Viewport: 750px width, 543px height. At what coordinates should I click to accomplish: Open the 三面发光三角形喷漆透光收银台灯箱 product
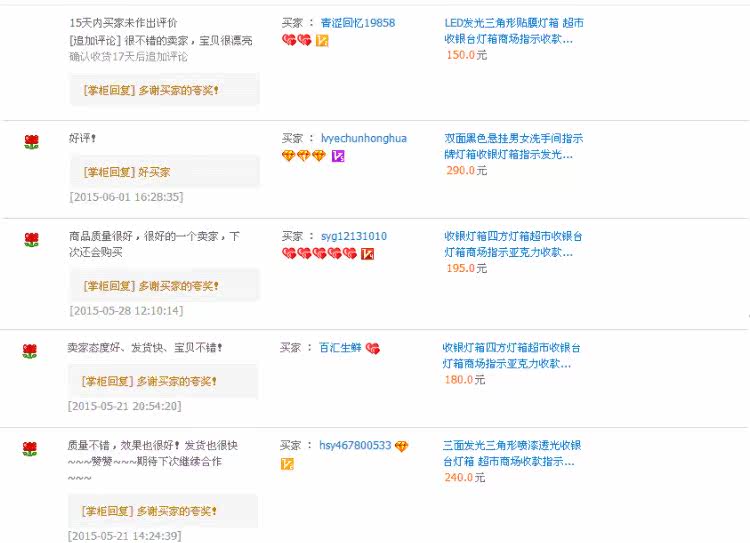[x=511, y=454]
